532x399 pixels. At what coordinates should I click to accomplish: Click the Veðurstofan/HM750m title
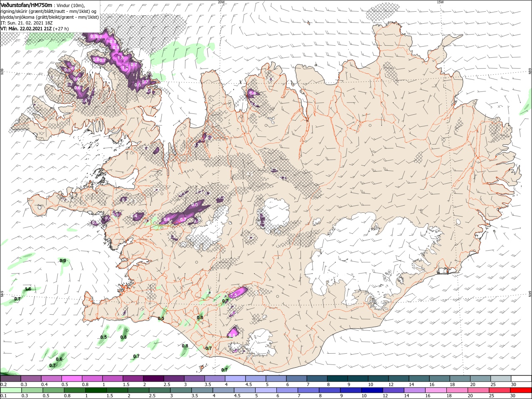[26, 5]
